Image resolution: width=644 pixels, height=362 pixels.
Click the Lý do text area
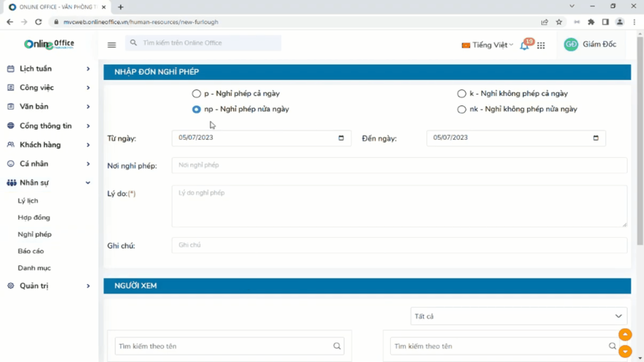(x=399, y=206)
